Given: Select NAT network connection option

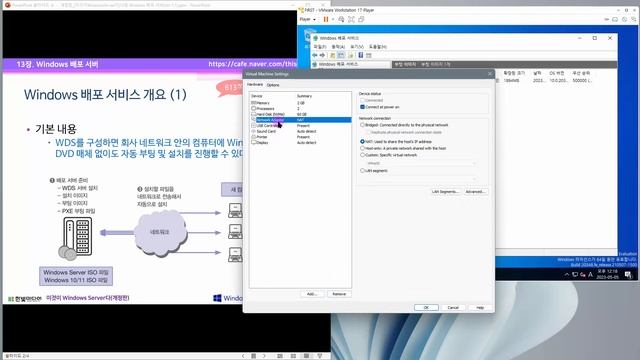Looking at the screenshot, I should 362,142.
